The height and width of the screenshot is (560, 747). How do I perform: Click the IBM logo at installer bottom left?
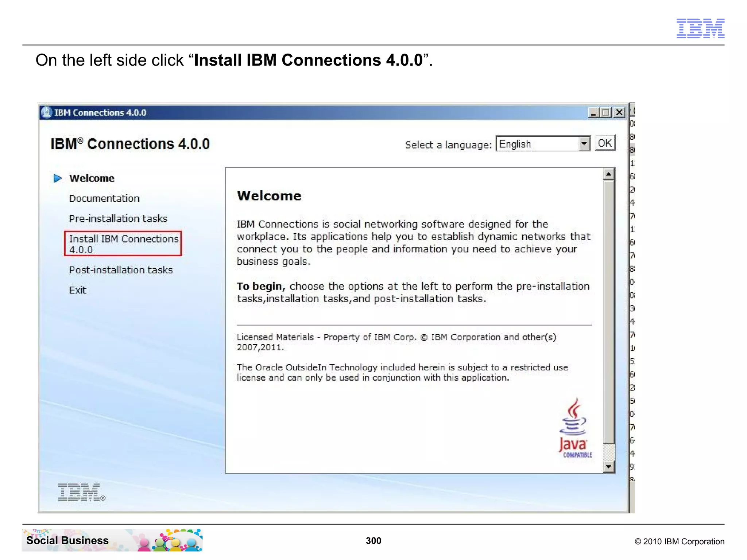click(81, 492)
